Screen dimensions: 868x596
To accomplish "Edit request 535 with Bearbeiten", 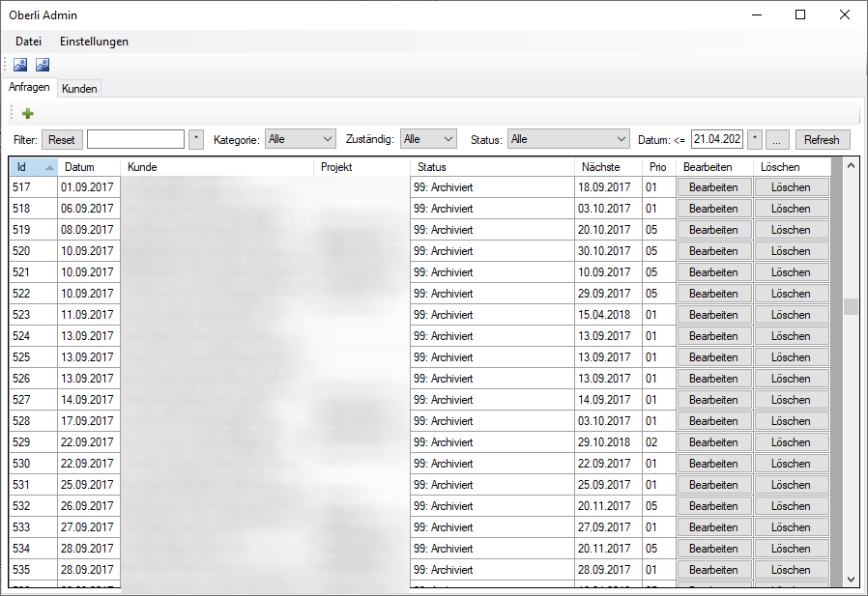I will [x=714, y=570].
